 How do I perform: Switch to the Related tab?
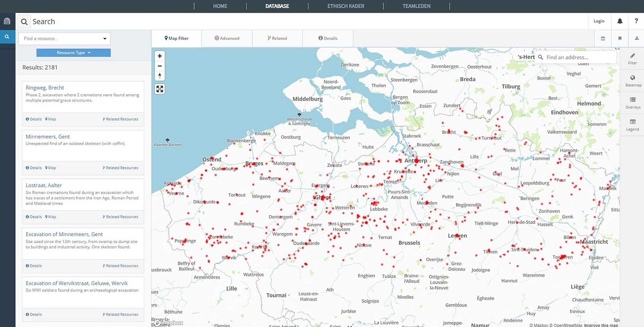[x=277, y=38]
